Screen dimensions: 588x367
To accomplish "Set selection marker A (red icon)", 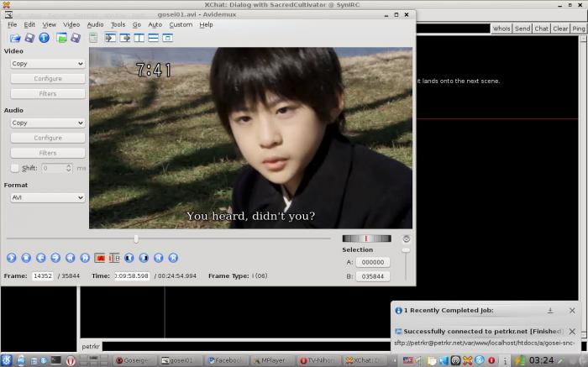I will tap(100, 258).
